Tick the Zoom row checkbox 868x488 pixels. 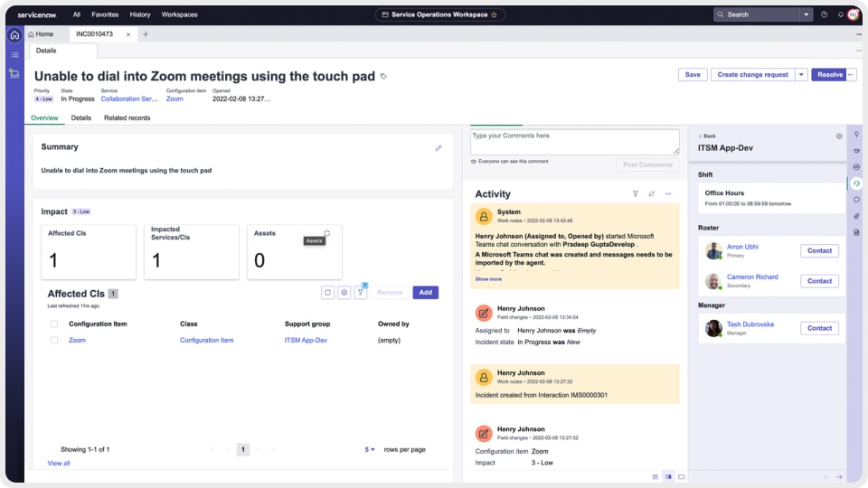coord(54,341)
